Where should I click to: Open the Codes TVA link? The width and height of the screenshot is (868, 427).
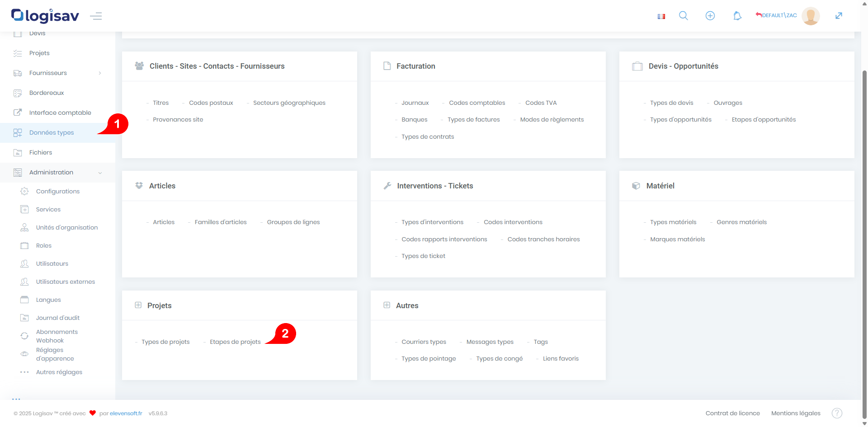pos(541,103)
